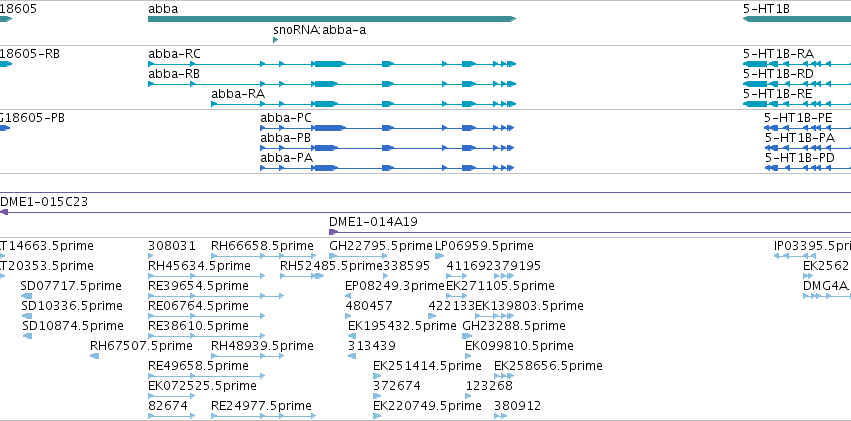Select the EP08249.3prime EST arrow
This screenshot has height=421, width=851.
tap(348, 296)
